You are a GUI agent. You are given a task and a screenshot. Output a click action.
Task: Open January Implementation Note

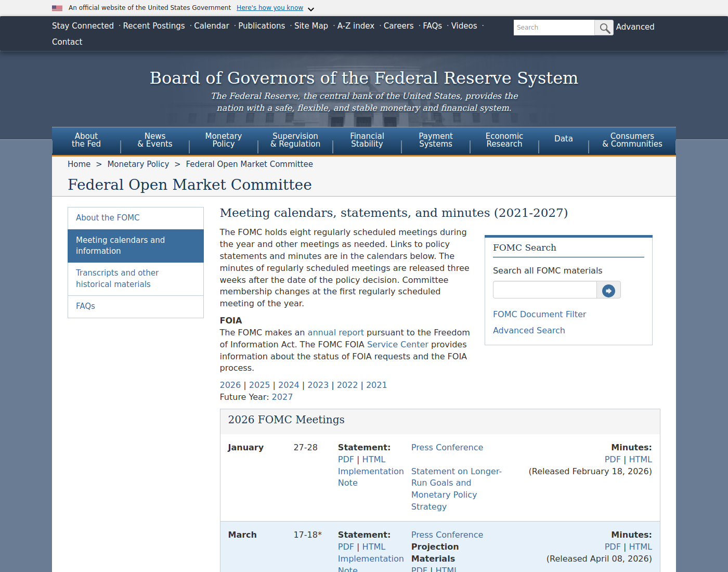coord(371,477)
